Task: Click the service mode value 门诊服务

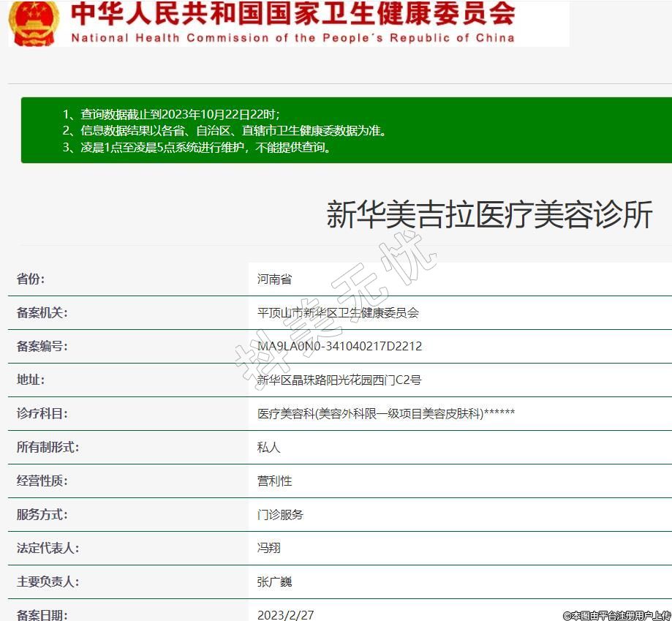Action: coord(280,514)
